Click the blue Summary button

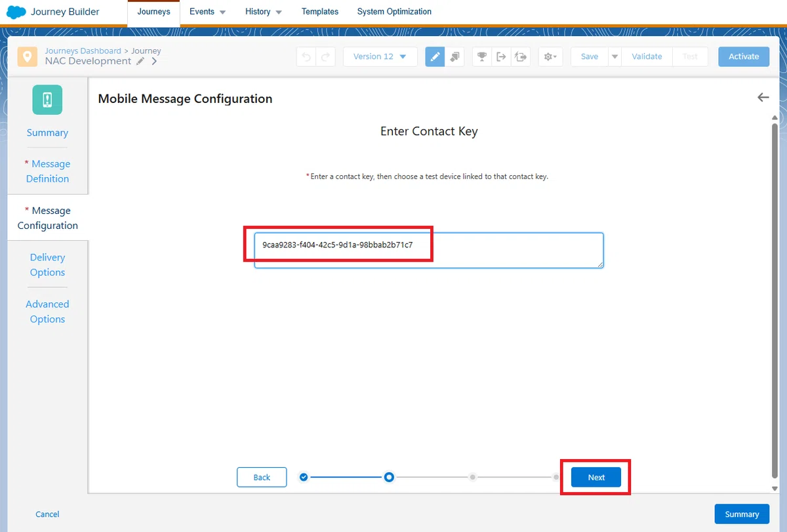click(x=742, y=514)
